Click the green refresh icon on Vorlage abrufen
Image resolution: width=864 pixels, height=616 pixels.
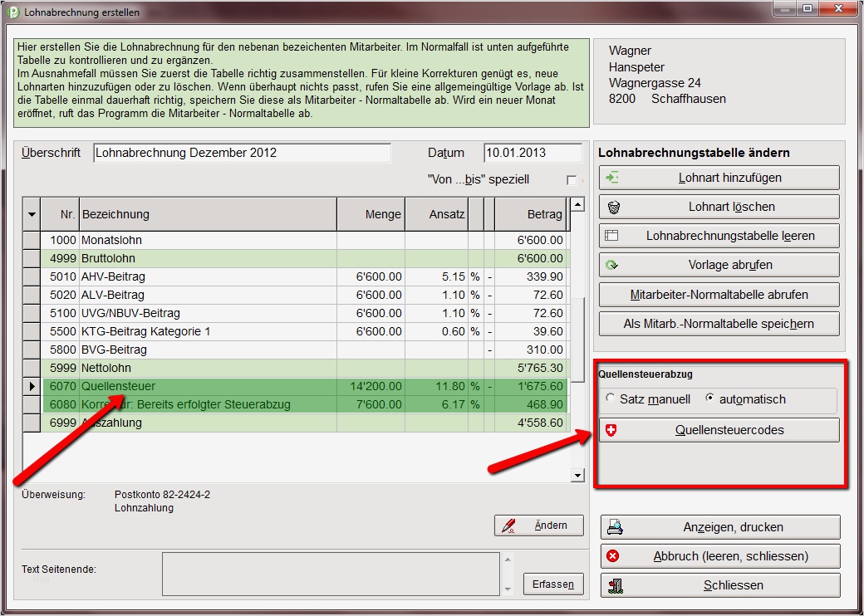[x=611, y=265]
